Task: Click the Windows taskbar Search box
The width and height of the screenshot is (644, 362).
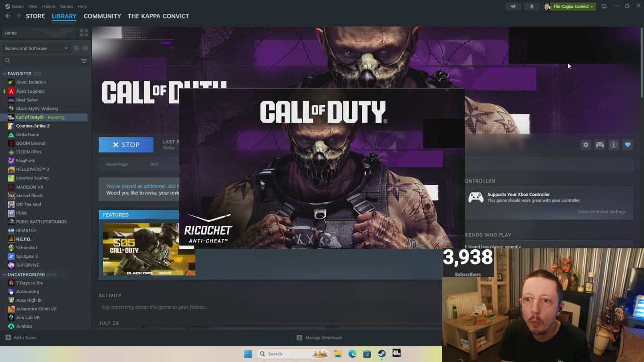Action: [x=293, y=354]
